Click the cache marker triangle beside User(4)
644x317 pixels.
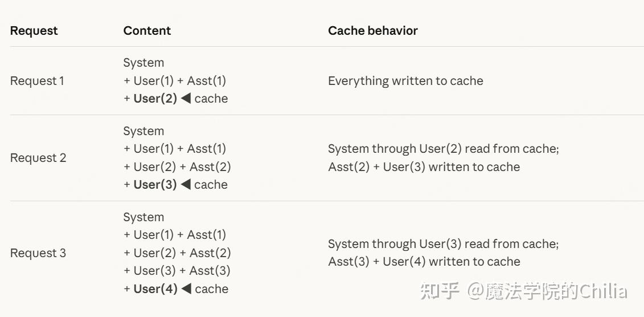click(x=186, y=289)
